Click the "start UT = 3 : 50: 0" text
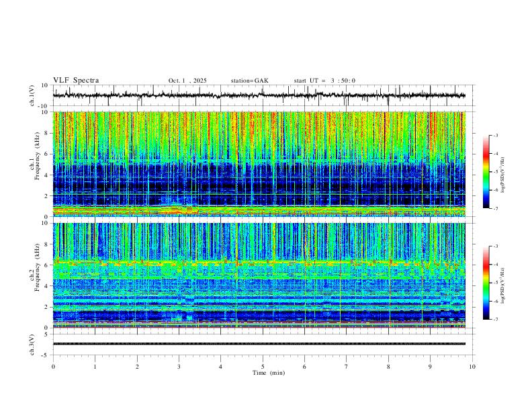532x411 pixels. pyautogui.click(x=324, y=81)
